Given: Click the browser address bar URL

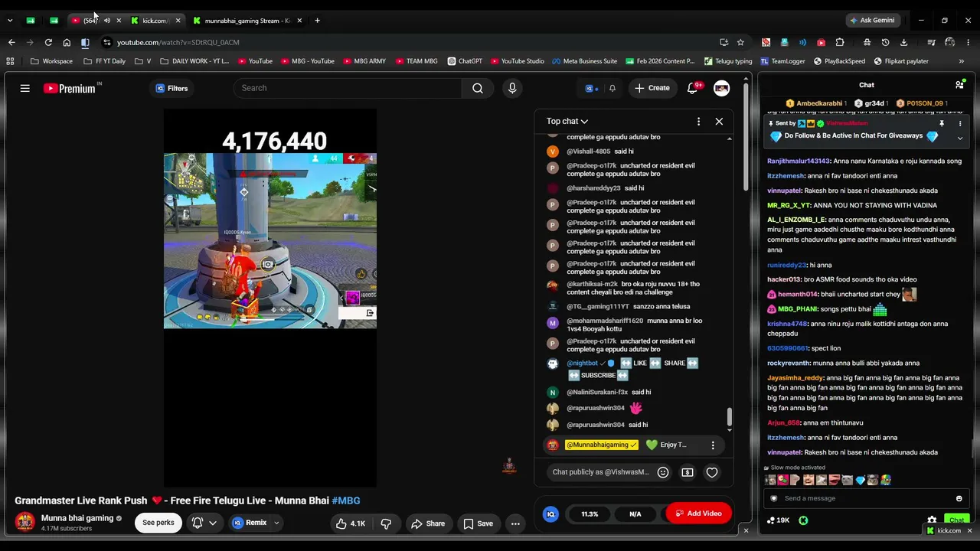Looking at the screenshot, I should 178,42.
